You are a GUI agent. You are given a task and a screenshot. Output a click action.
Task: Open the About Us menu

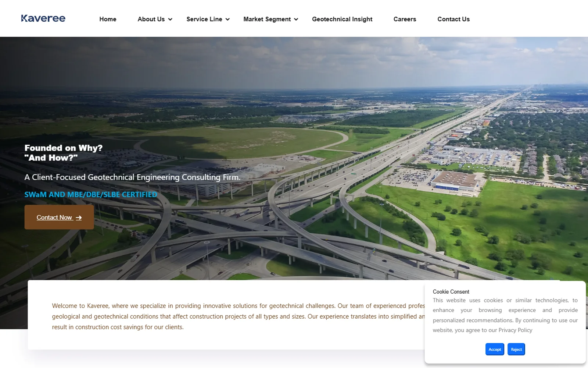coord(151,19)
